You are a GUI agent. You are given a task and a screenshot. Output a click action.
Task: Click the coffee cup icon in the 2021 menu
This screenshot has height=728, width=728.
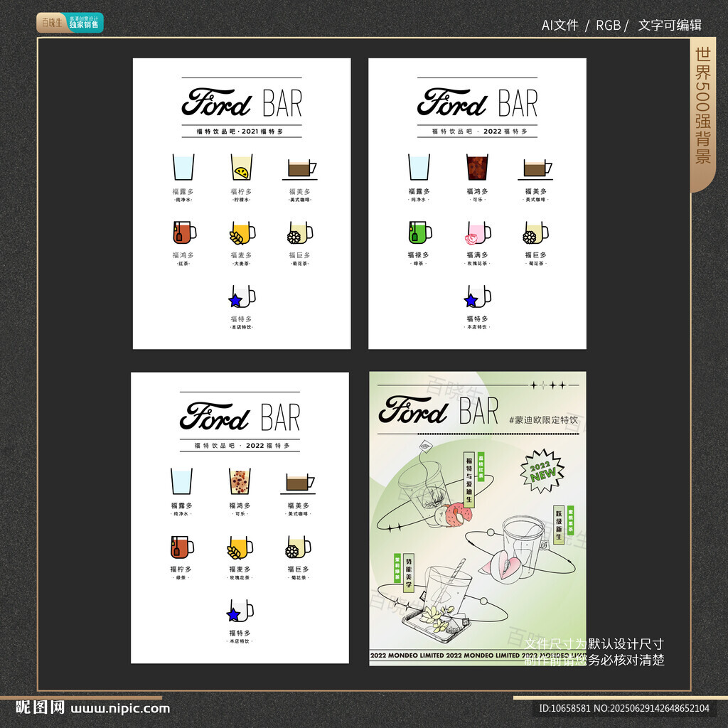pos(300,169)
